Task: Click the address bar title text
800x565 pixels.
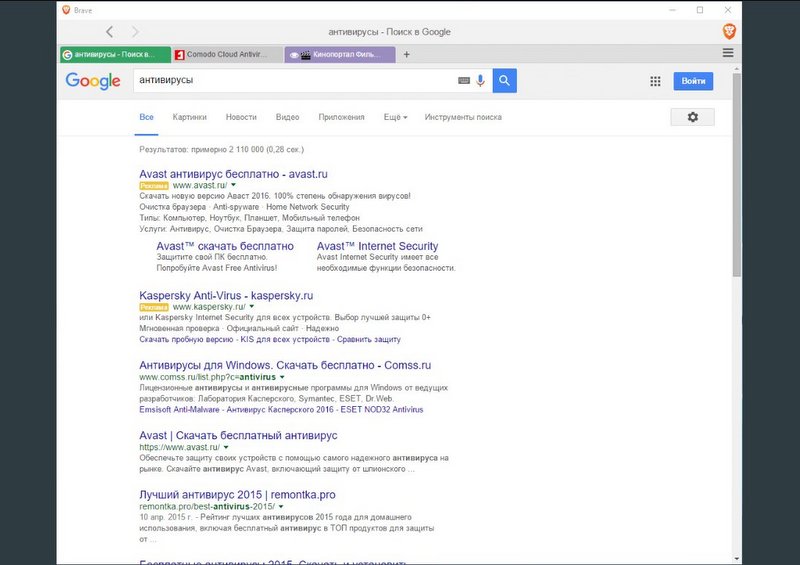Action: [x=389, y=32]
